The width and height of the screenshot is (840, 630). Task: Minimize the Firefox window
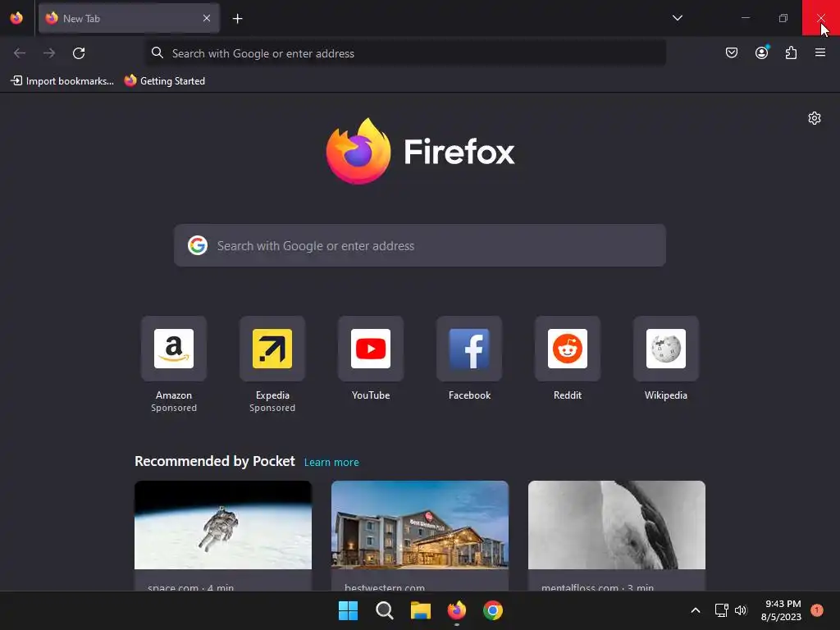click(x=745, y=18)
